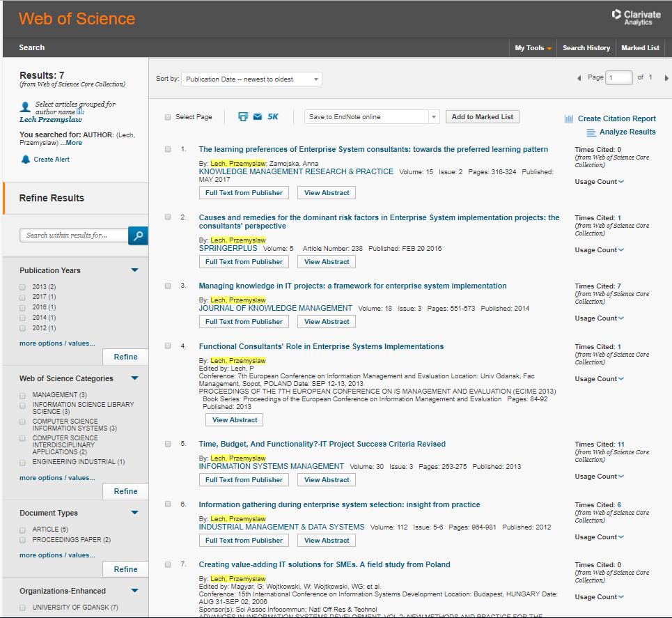This screenshot has height=618, width=672.
Task: Click the search magnifier button in Refine Results
Action: click(138, 235)
